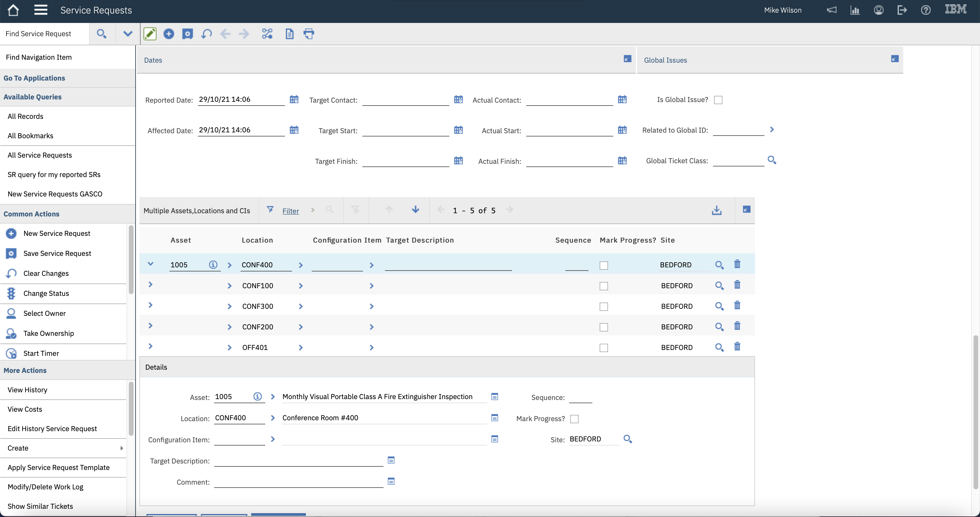
Task: Delete the CONF300 row with trash icon
Action: click(x=737, y=306)
